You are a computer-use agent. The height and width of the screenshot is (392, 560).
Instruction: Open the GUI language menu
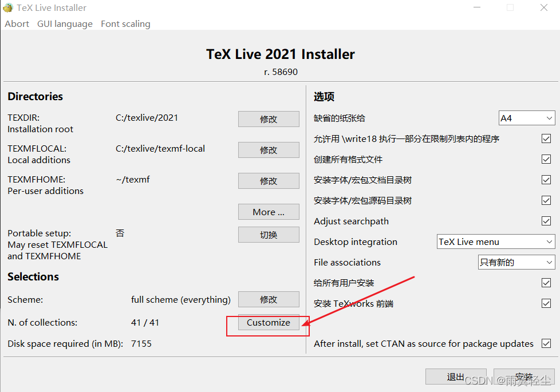pyautogui.click(x=65, y=24)
